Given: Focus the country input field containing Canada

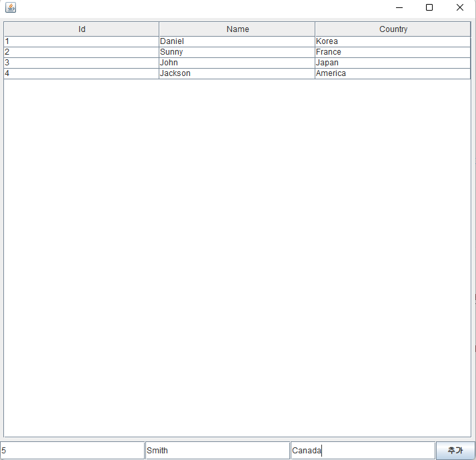Looking at the screenshot, I should click(x=363, y=450).
